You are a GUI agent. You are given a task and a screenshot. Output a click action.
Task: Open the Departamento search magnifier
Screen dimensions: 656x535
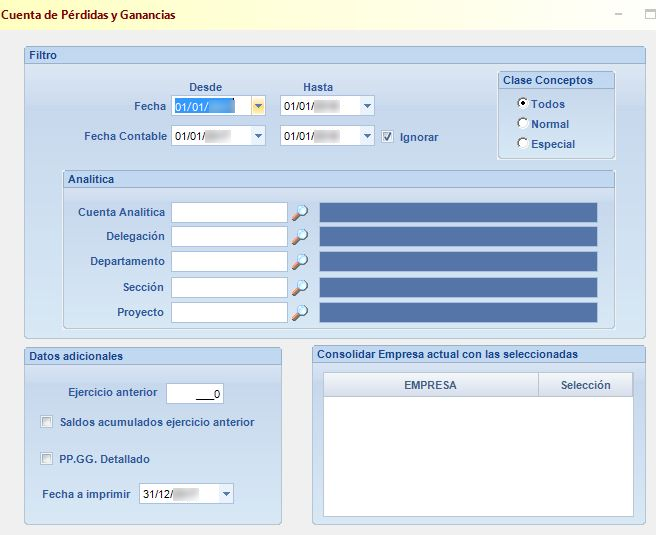pos(300,261)
